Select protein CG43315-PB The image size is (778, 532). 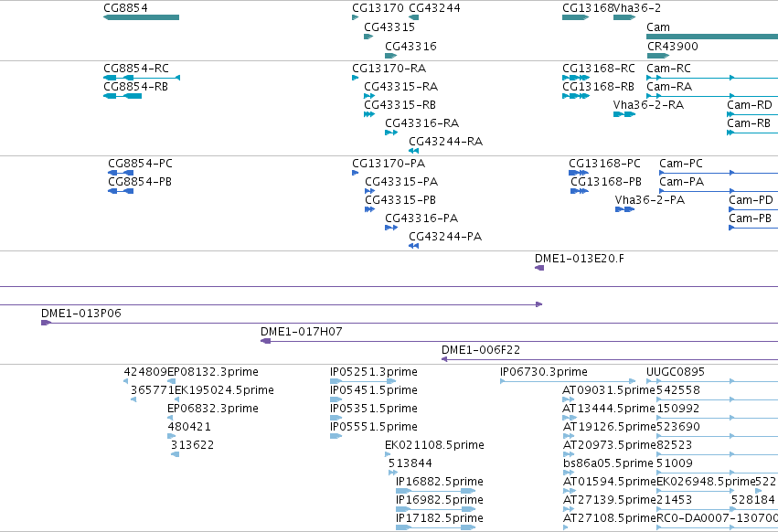click(400, 200)
